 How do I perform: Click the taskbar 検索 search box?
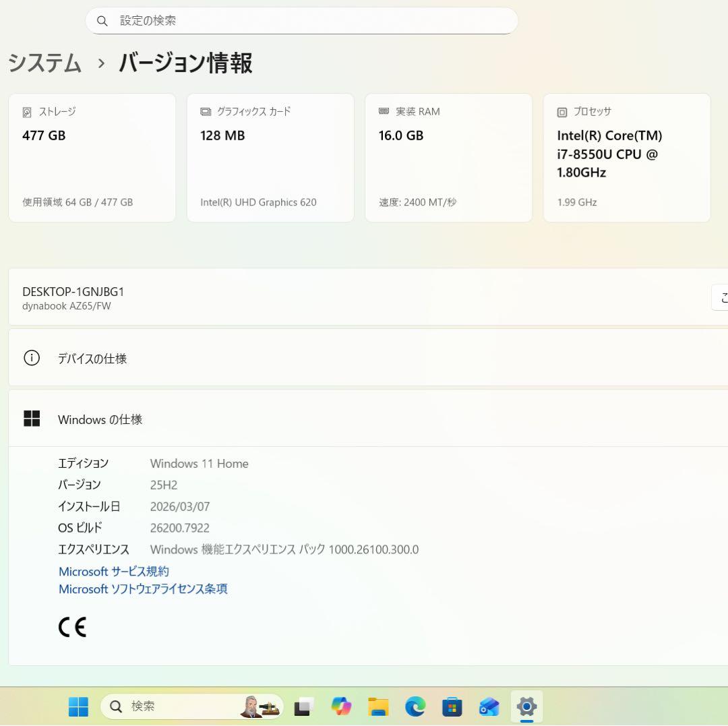click(191, 706)
